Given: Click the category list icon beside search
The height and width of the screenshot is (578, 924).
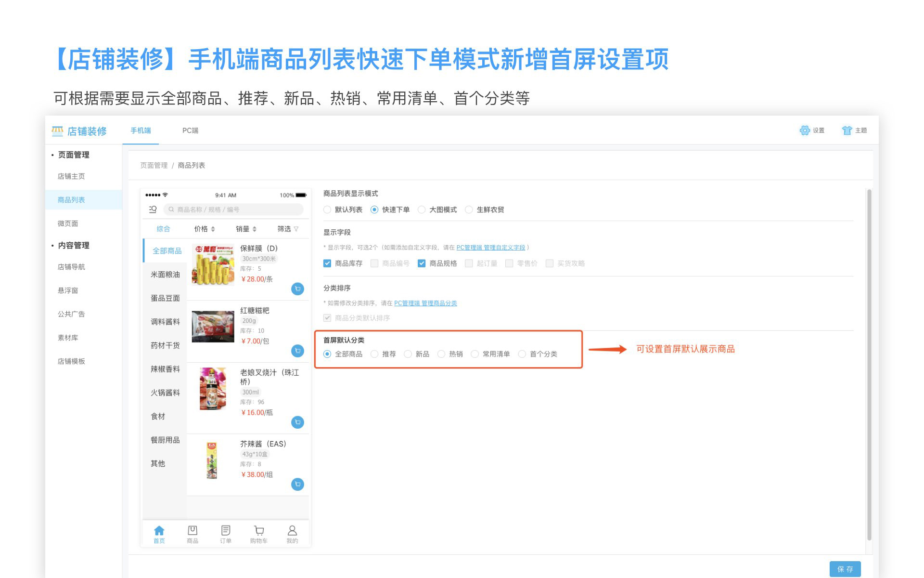Looking at the screenshot, I should point(153,210).
